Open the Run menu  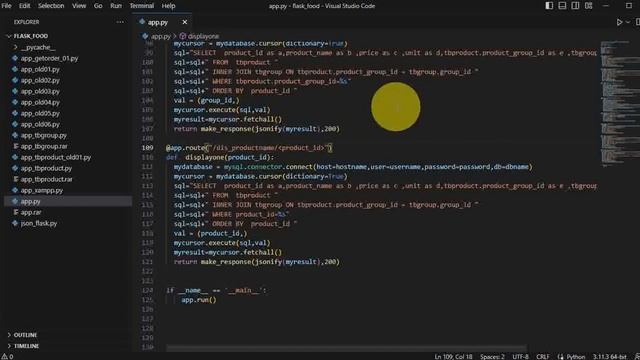[x=116, y=6]
